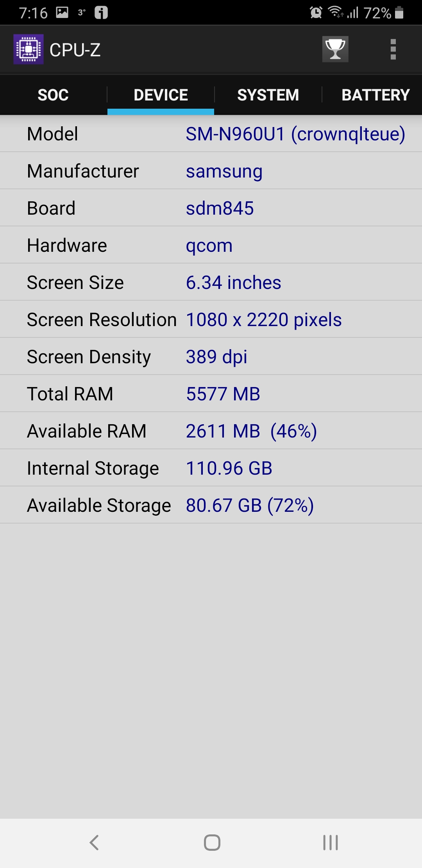The height and width of the screenshot is (868, 422).
Task: Switch to the BATTERY tab
Action: 376,95
